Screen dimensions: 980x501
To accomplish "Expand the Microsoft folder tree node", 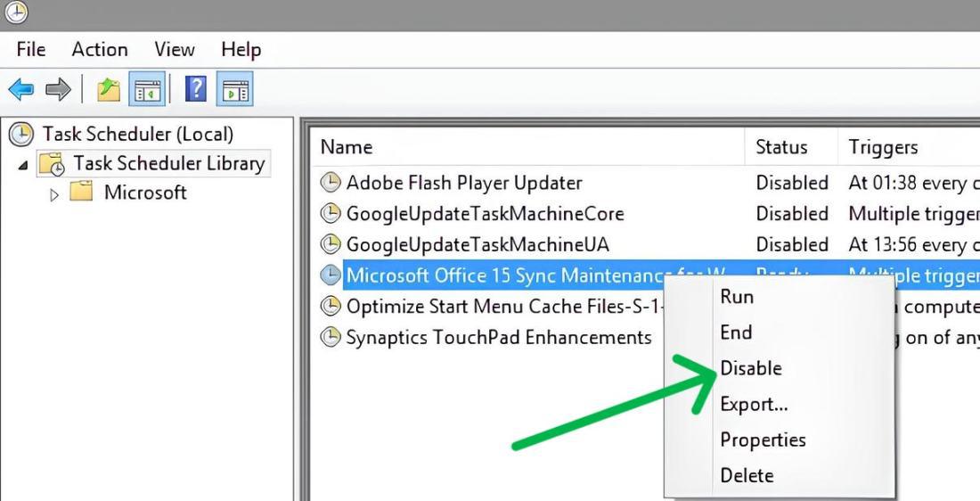I will coord(54,195).
